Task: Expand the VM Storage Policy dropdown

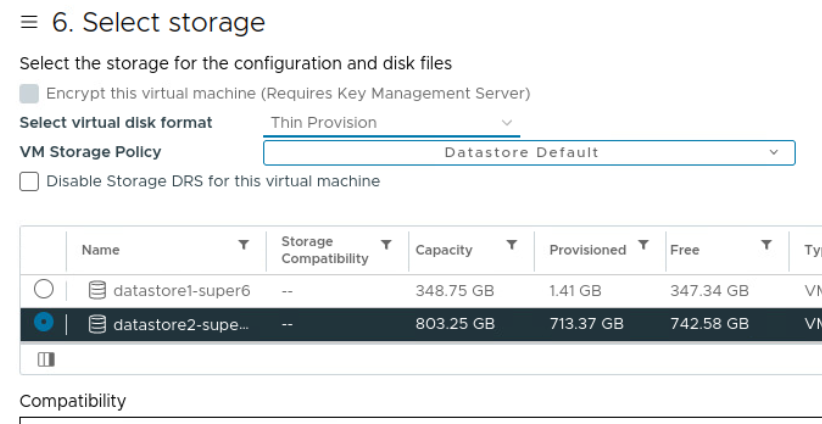Action: coord(528,153)
